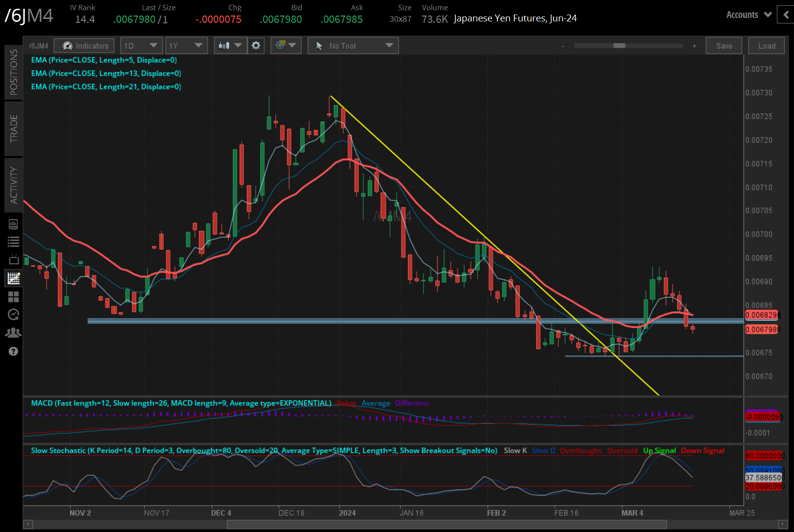
Task: Select the charts grid icon in sidebar
Action: point(13,278)
